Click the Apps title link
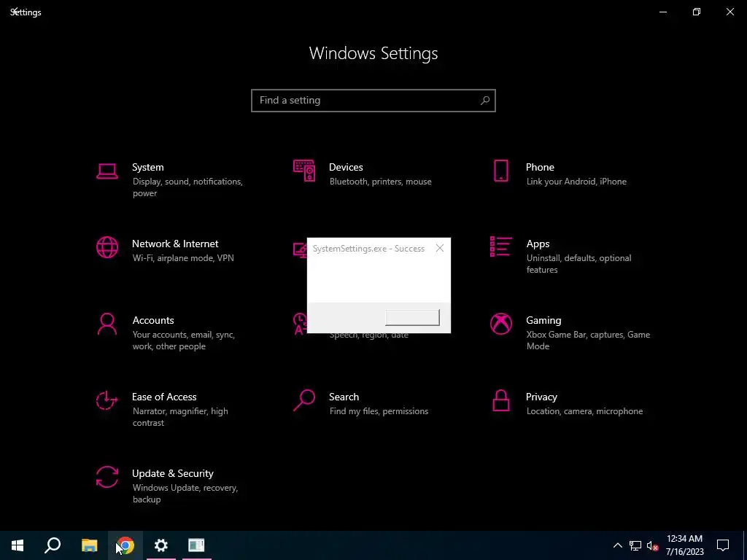This screenshot has height=560, width=747. point(538,244)
